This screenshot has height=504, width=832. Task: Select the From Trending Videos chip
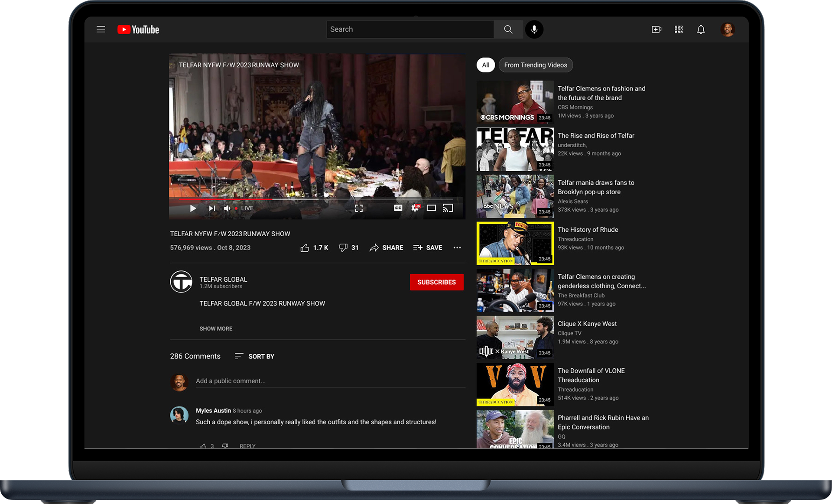[535, 65]
